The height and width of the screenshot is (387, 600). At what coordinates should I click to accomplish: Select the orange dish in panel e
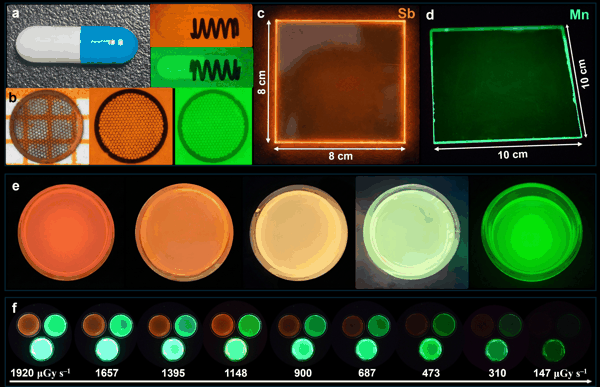tap(184, 232)
